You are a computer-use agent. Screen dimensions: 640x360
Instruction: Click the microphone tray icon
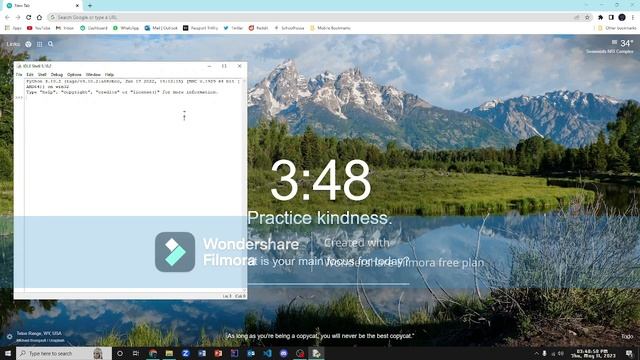click(544, 353)
